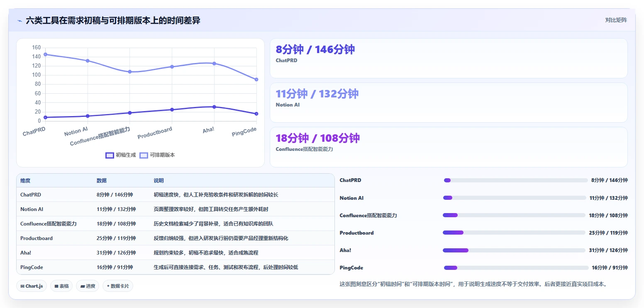Click the PingCode label on the chart x-axis
This screenshot has width=644, height=308.
click(x=244, y=132)
